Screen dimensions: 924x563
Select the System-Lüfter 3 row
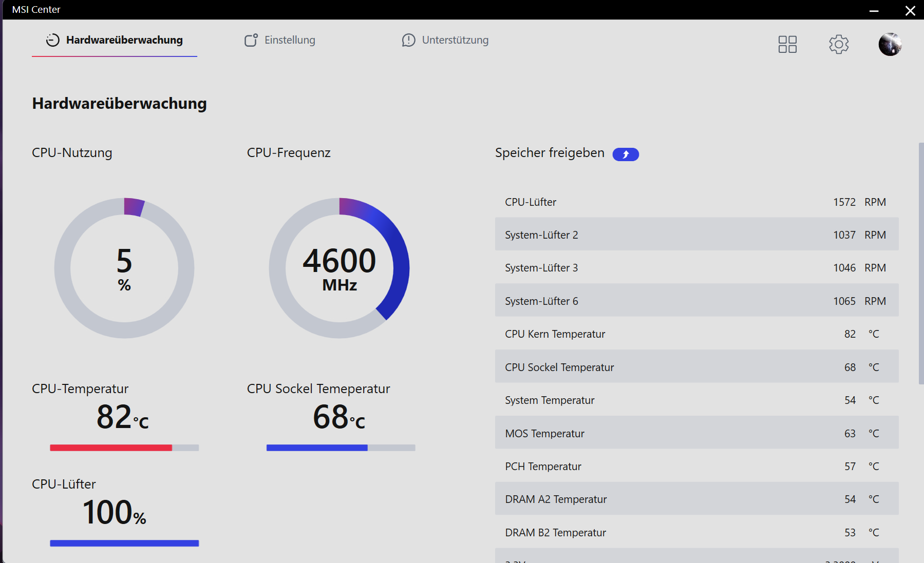point(696,268)
